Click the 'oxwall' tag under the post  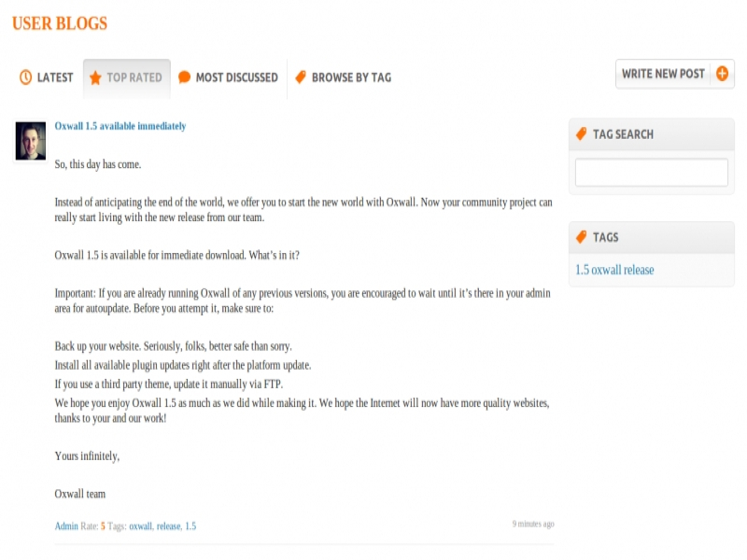click(140, 526)
